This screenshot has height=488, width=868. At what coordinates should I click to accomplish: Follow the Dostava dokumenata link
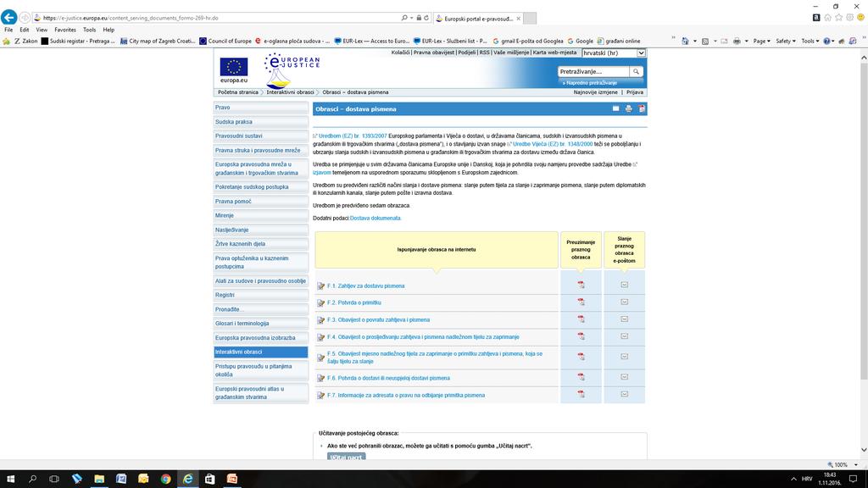[x=376, y=218]
